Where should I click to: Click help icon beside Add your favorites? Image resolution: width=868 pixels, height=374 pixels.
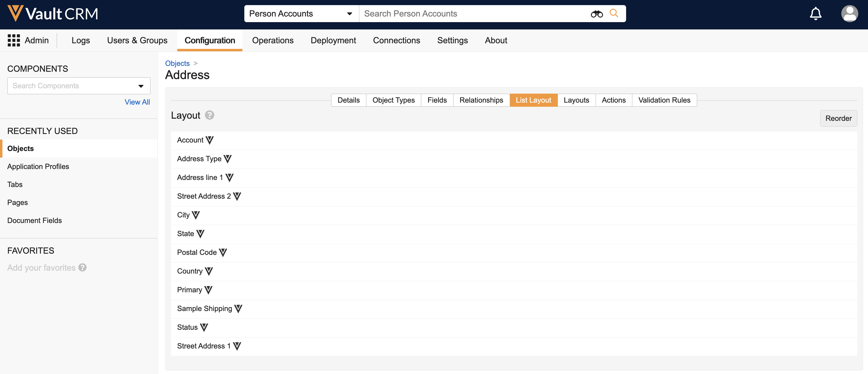coord(83,267)
